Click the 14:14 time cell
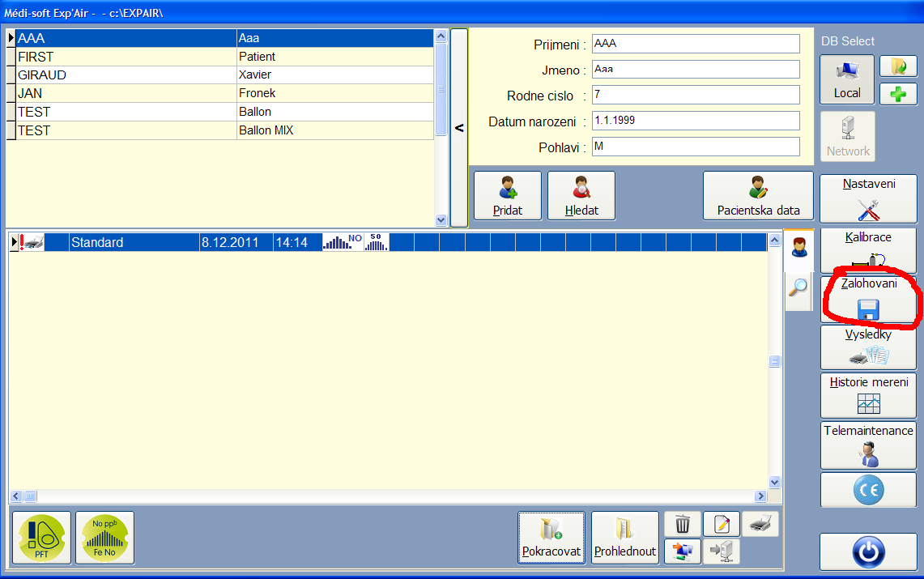This screenshot has height=579, width=924. pos(297,242)
